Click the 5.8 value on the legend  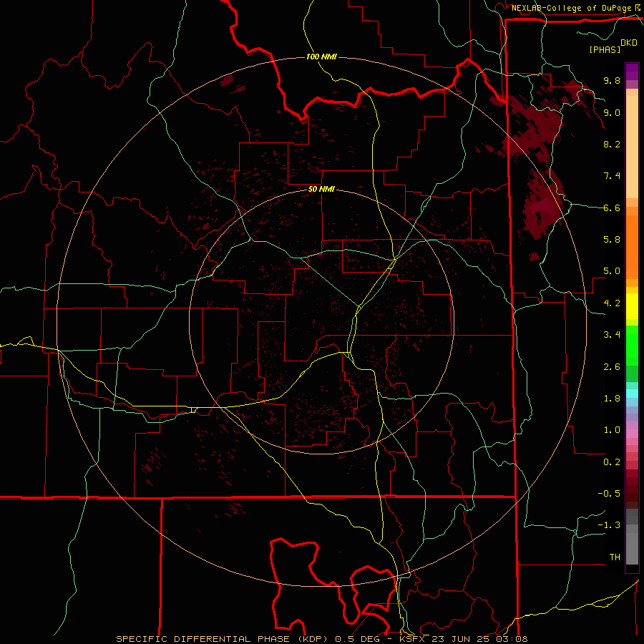[x=612, y=240]
